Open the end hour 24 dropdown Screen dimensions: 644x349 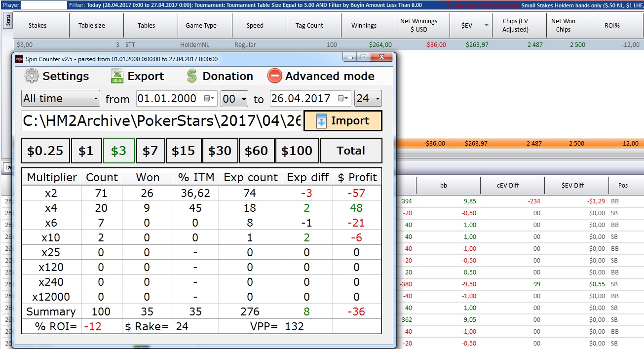tap(368, 99)
